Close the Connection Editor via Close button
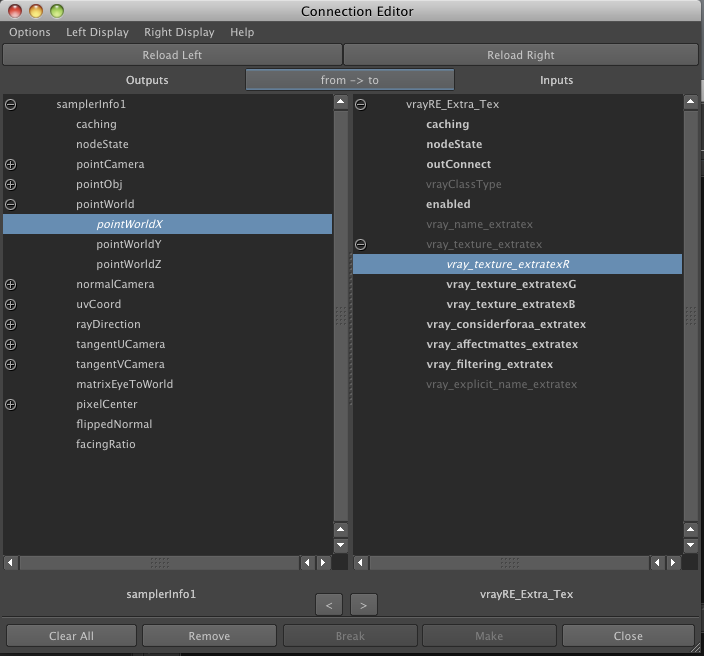This screenshot has width=704, height=656. coord(628,636)
